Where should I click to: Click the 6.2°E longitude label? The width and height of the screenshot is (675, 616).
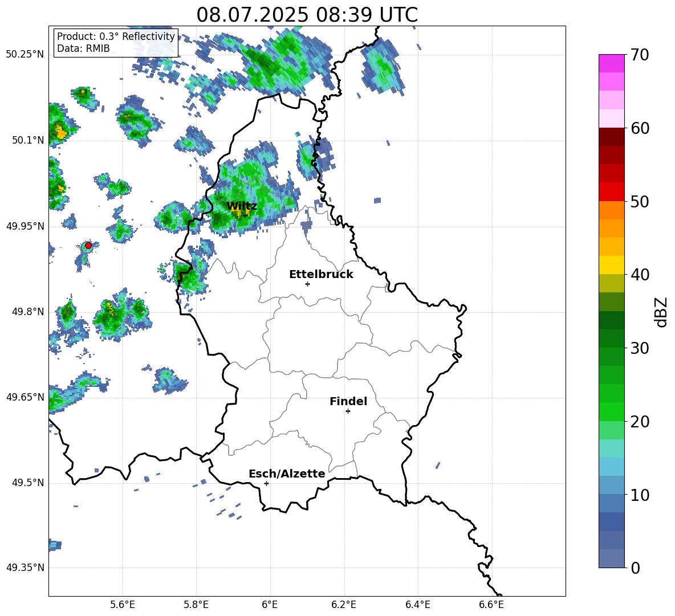[344, 605]
